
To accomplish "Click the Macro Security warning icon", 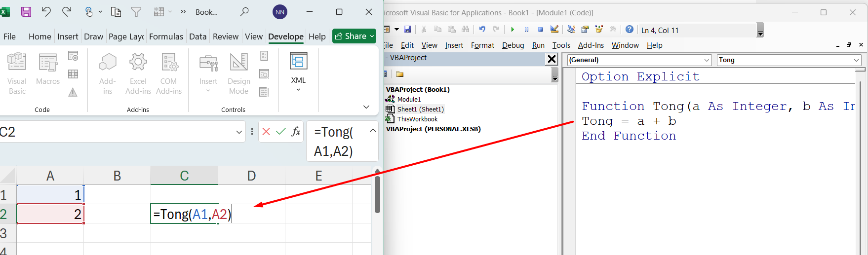I will click(x=73, y=92).
